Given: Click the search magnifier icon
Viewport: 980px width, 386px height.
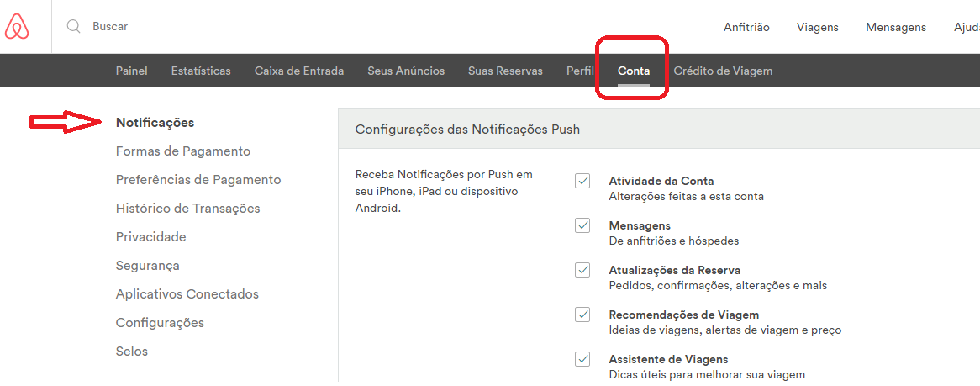Looking at the screenshot, I should click(73, 27).
